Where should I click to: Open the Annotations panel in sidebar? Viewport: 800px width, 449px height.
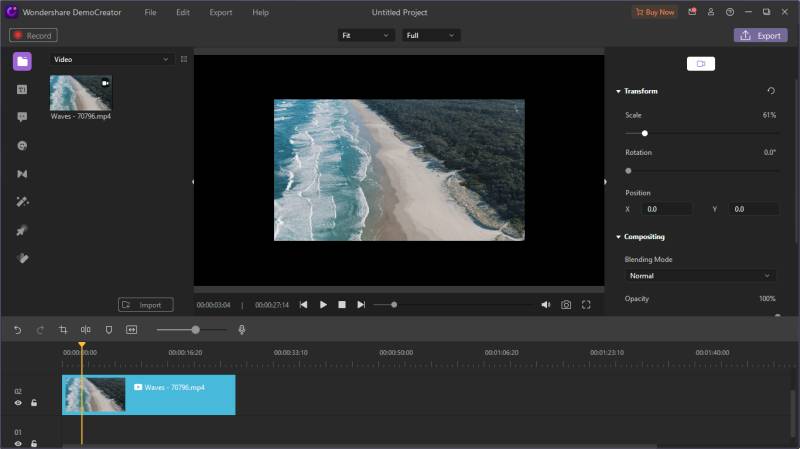point(22,117)
